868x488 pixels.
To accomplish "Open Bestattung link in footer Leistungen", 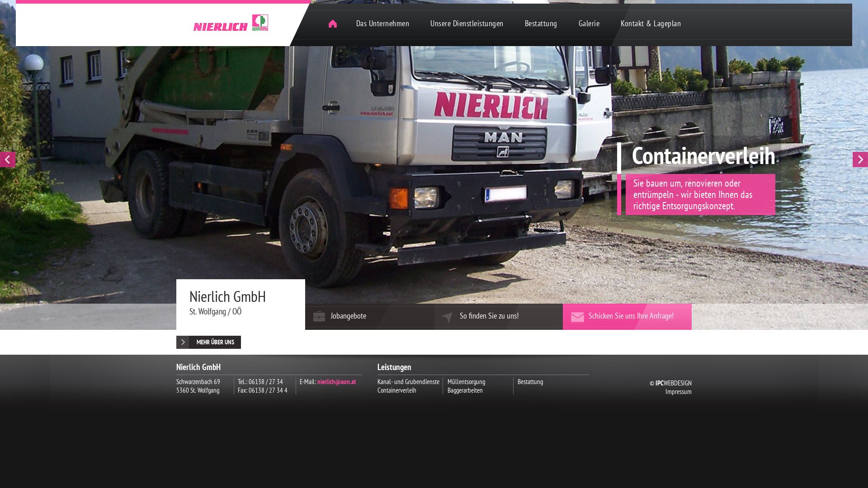I will 530,382.
